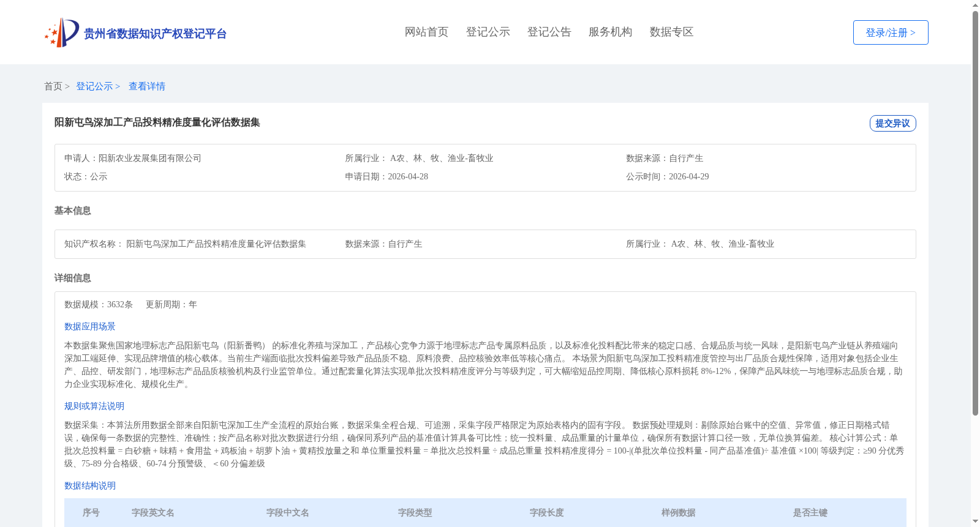Image resolution: width=980 pixels, height=527 pixels.
Task: Click the 序号 column header
Action: tap(91, 512)
